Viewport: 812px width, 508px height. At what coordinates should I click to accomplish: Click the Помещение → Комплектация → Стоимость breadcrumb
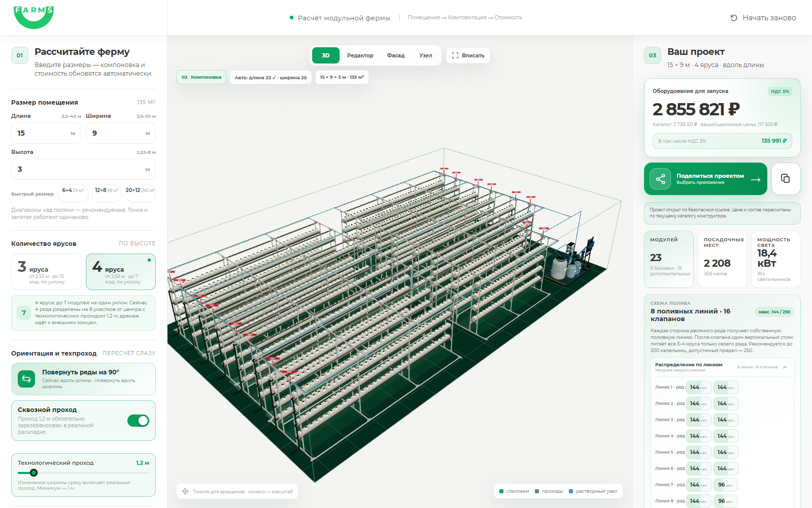point(465,18)
